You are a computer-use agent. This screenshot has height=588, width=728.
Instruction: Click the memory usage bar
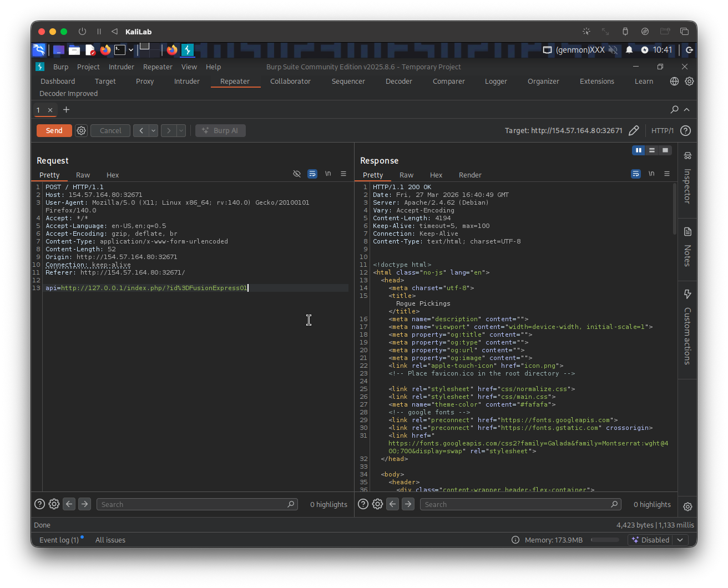605,540
